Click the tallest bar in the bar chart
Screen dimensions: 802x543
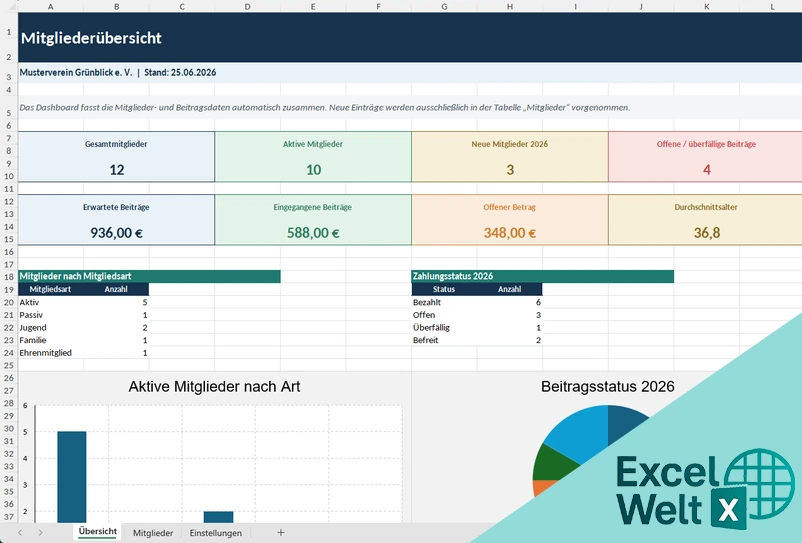[x=72, y=477]
